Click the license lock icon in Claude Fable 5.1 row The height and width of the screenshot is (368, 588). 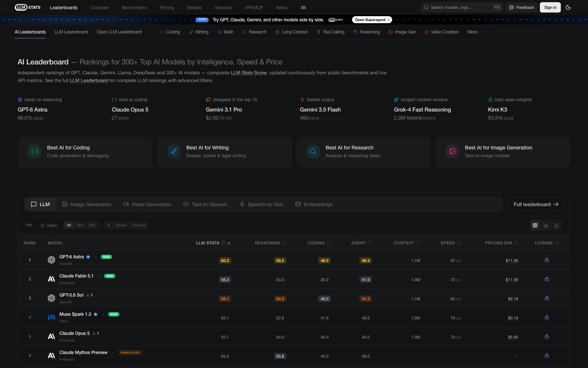pyautogui.click(x=547, y=279)
